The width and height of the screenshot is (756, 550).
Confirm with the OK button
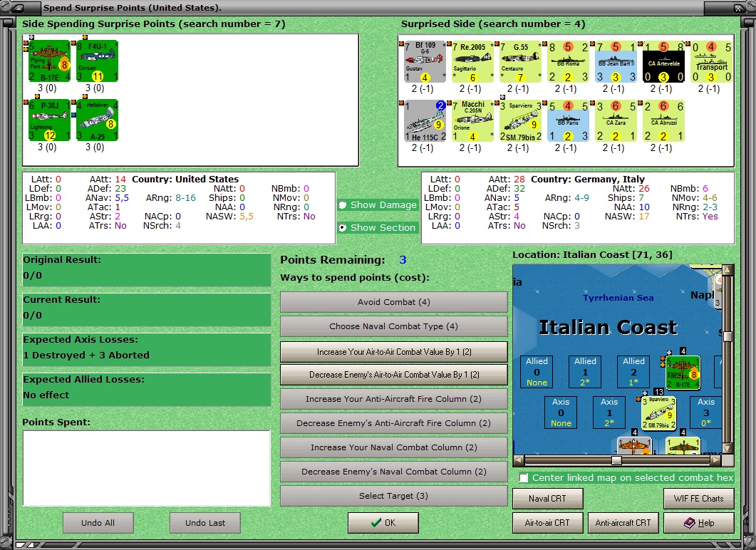click(383, 523)
